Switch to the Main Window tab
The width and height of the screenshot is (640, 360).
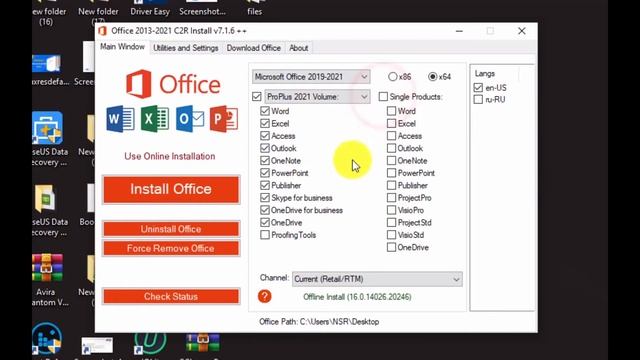coord(122,47)
